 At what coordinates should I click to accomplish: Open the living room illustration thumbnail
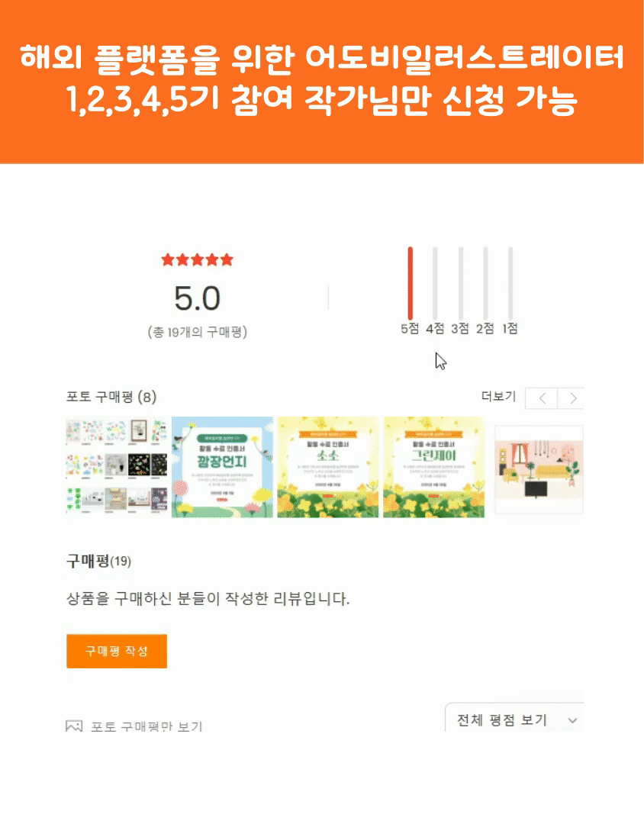tap(539, 469)
